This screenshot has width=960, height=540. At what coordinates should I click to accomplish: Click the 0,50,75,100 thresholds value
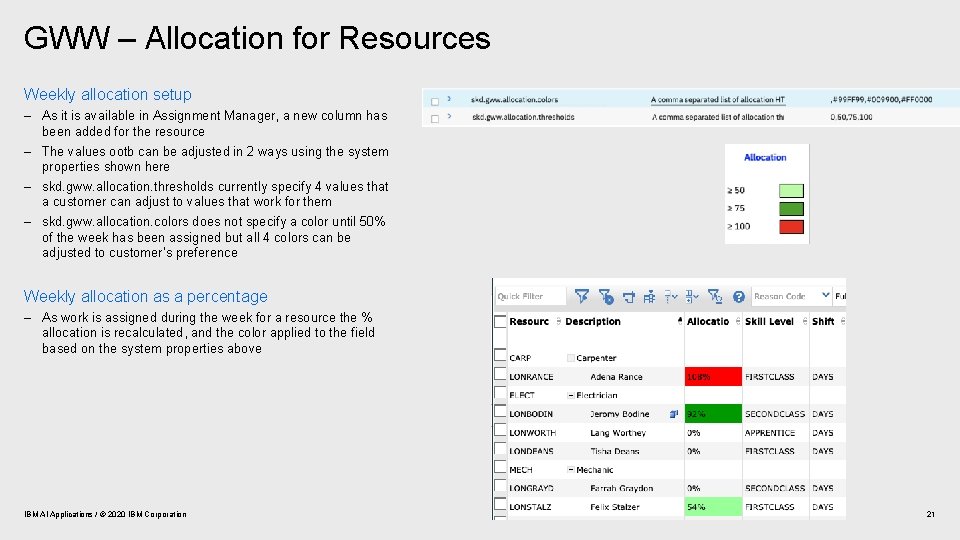851,117
